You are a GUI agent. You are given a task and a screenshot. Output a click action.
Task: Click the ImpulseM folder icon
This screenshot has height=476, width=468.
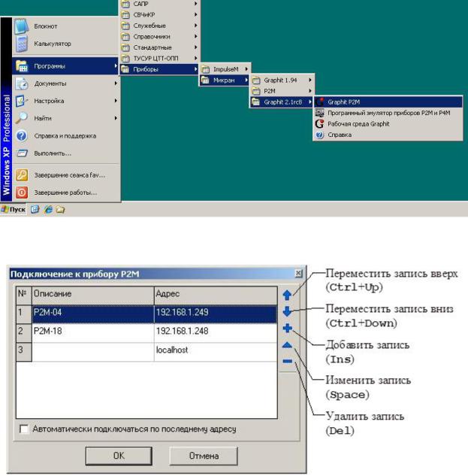205,69
